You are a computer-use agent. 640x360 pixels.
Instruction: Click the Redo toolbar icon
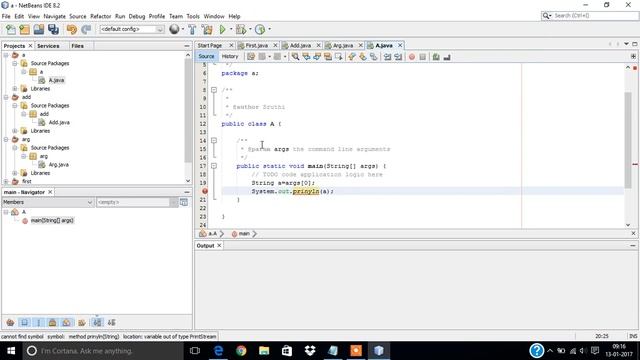click(x=86, y=29)
